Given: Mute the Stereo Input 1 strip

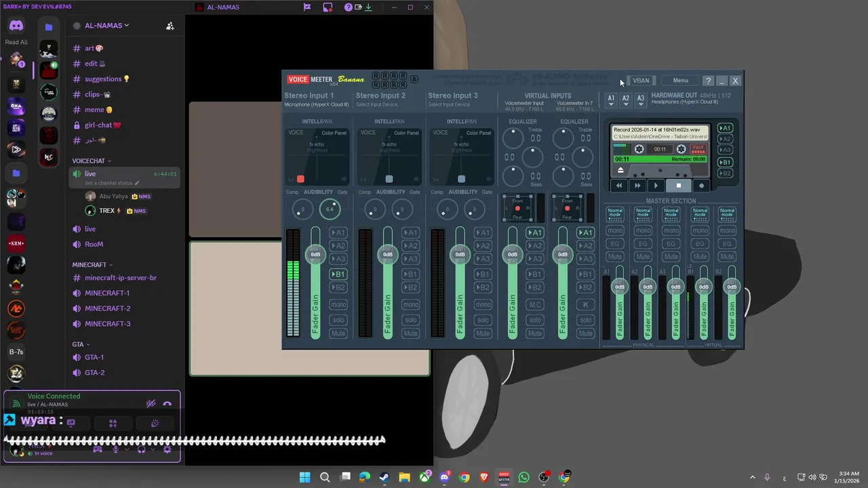Looking at the screenshot, I should [x=338, y=333].
